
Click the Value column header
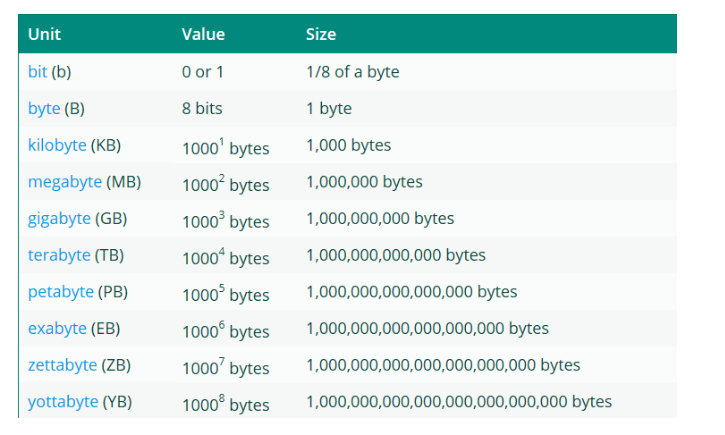(203, 34)
